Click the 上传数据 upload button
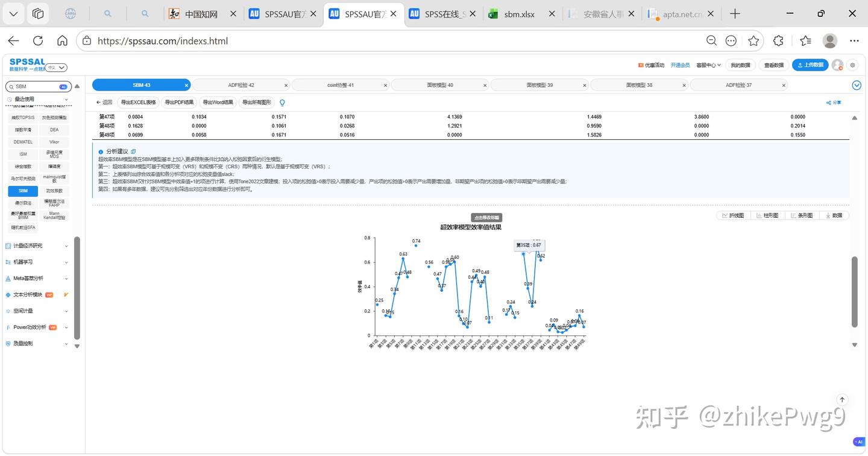Viewport: 868px width, 456px height. (x=810, y=65)
